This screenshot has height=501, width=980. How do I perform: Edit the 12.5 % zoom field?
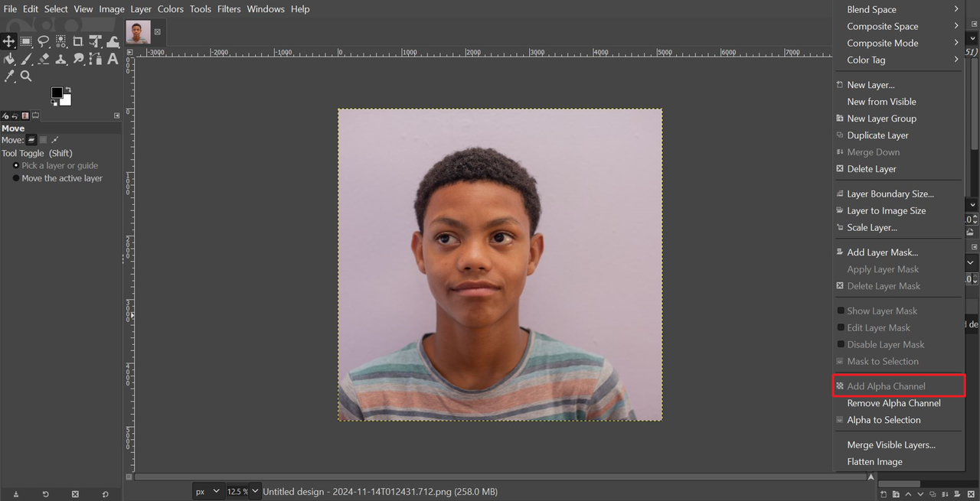pos(237,491)
